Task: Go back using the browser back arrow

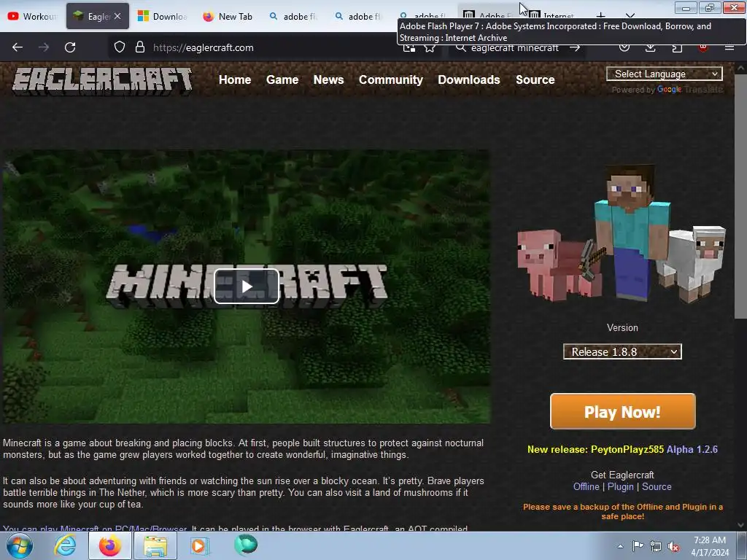Action: pyautogui.click(x=18, y=47)
